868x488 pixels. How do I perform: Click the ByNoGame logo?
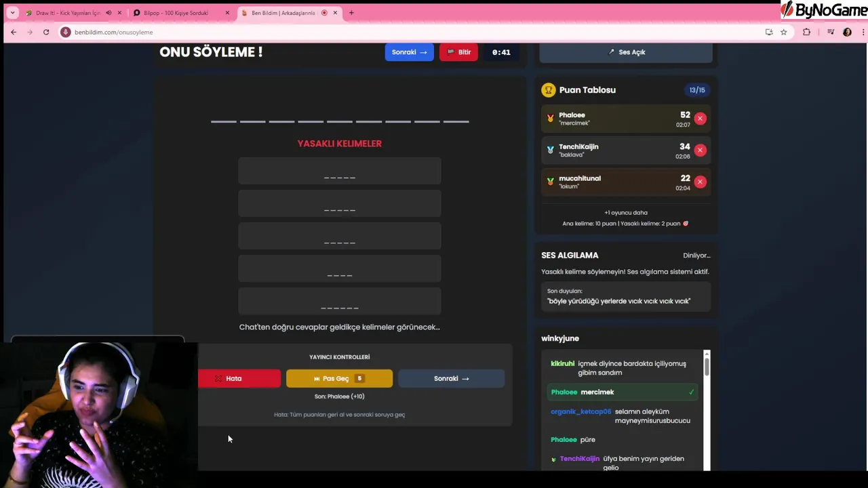824,9
